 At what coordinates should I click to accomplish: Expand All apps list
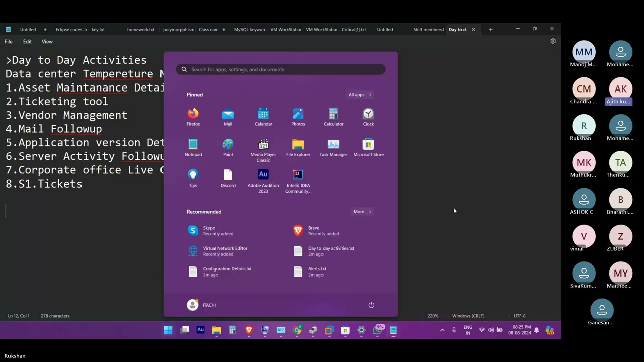[x=360, y=95]
